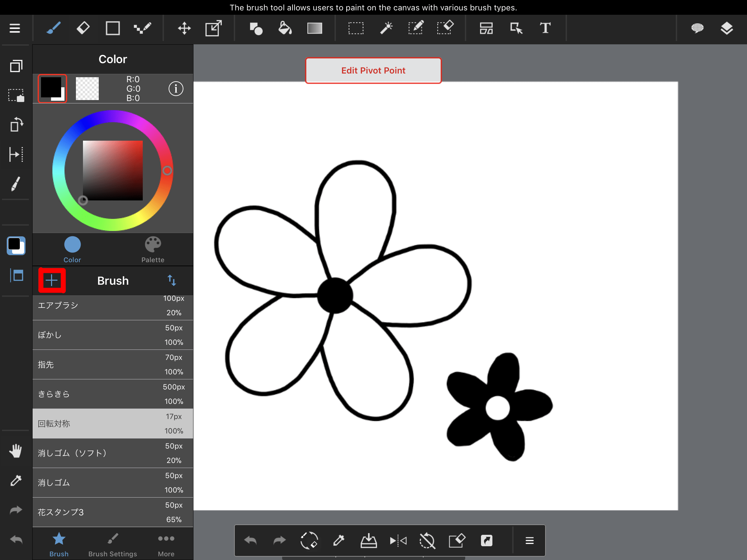Toggle the transparent color swatch

click(87, 89)
